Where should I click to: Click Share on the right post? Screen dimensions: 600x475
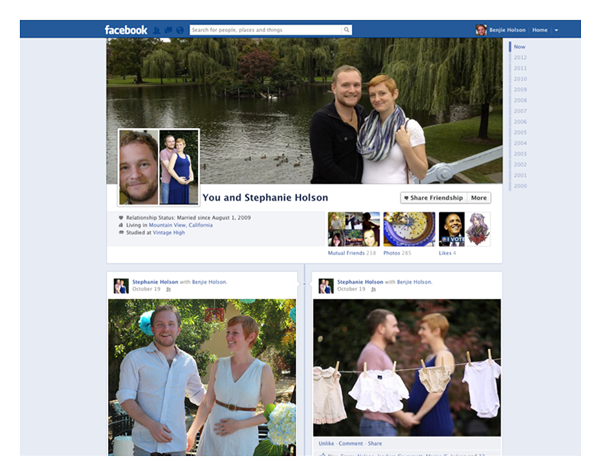click(x=375, y=443)
